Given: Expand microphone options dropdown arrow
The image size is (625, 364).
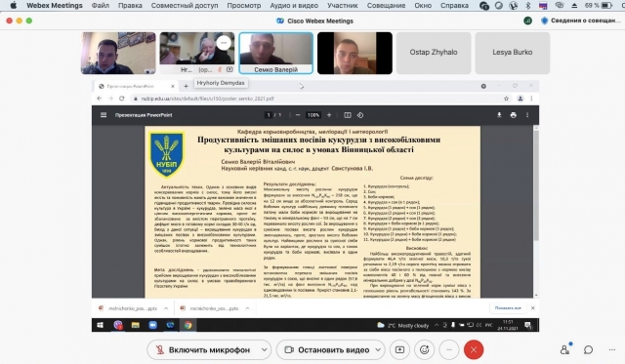Looking at the screenshot, I should pyautogui.click(x=265, y=349).
